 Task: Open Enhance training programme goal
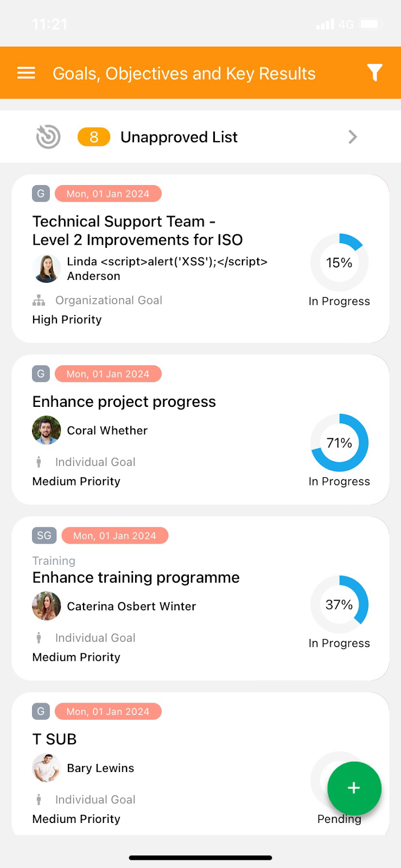[136, 577]
